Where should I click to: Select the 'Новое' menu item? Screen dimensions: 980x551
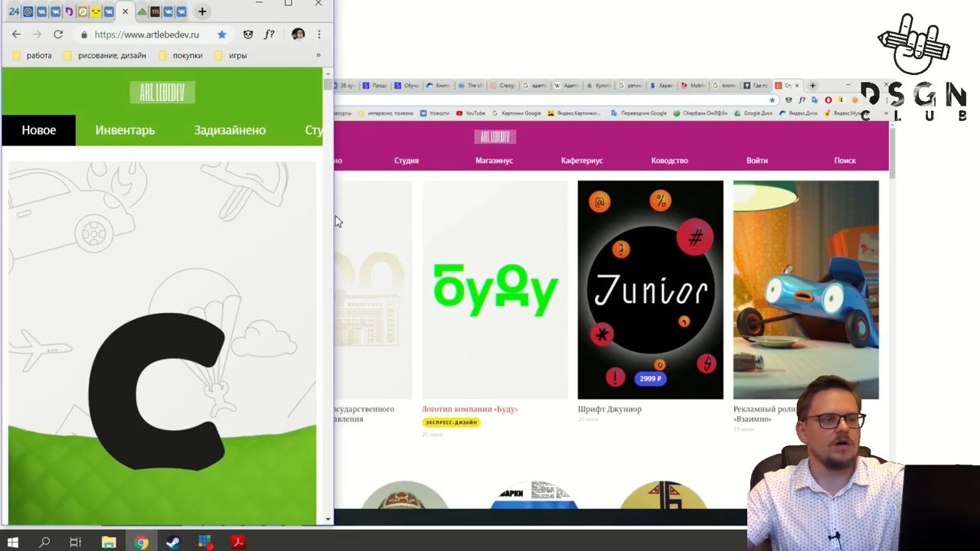point(38,130)
